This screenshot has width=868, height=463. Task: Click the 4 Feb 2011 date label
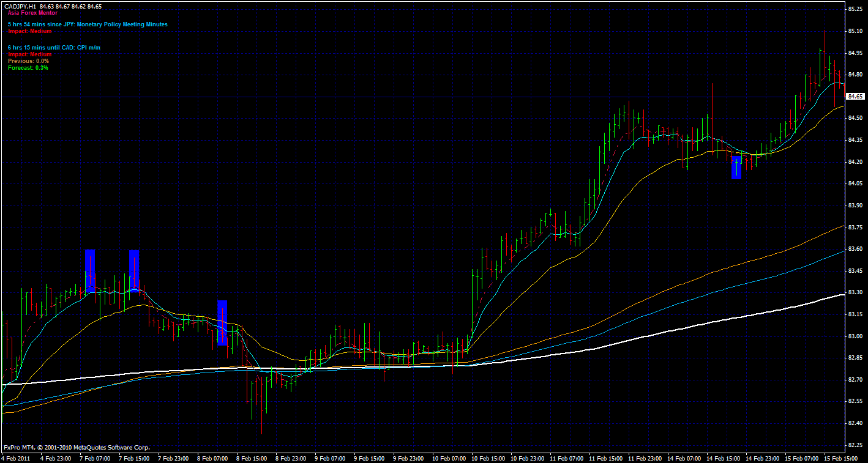(x=17, y=458)
